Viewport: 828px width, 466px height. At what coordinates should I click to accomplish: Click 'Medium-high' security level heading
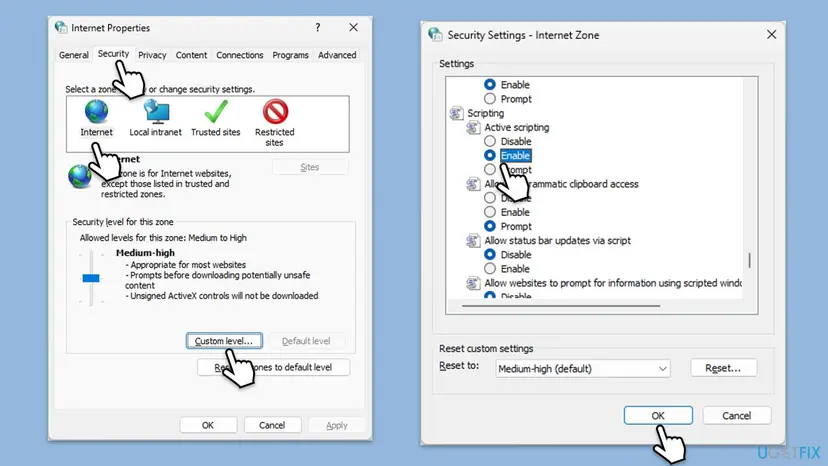(145, 253)
